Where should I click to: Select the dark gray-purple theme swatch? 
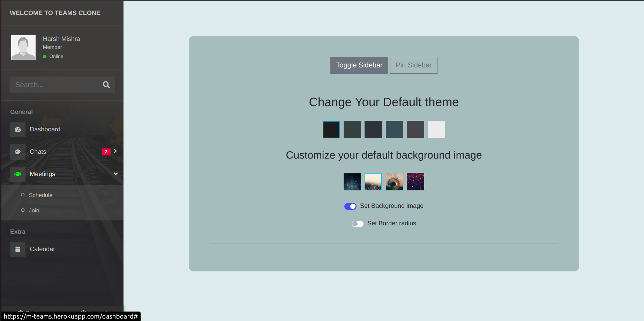(x=415, y=130)
